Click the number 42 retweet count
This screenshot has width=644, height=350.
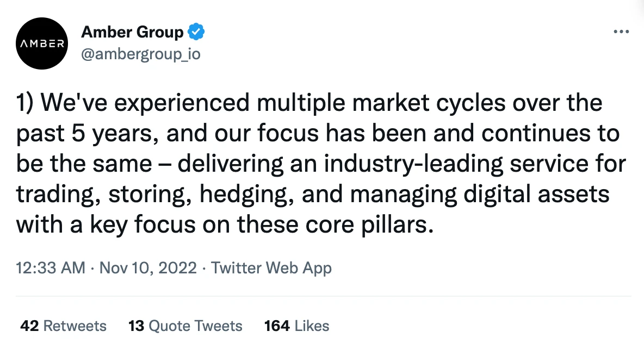point(29,326)
